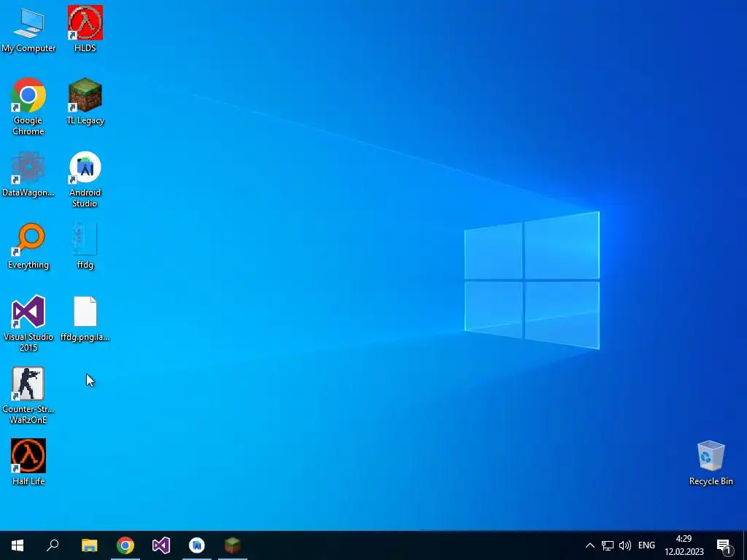Open the Windows Start menu
The image size is (747, 560).
tap(18, 545)
